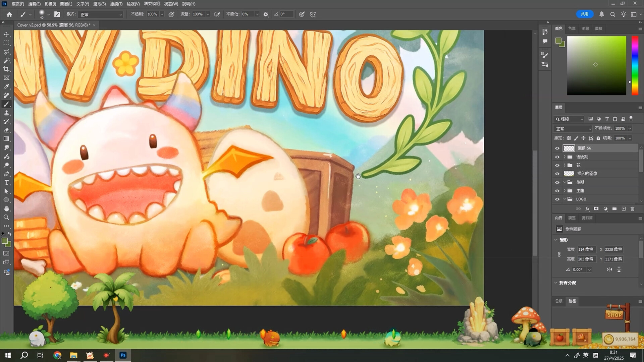Hide the 花 layer group

point(557,165)
